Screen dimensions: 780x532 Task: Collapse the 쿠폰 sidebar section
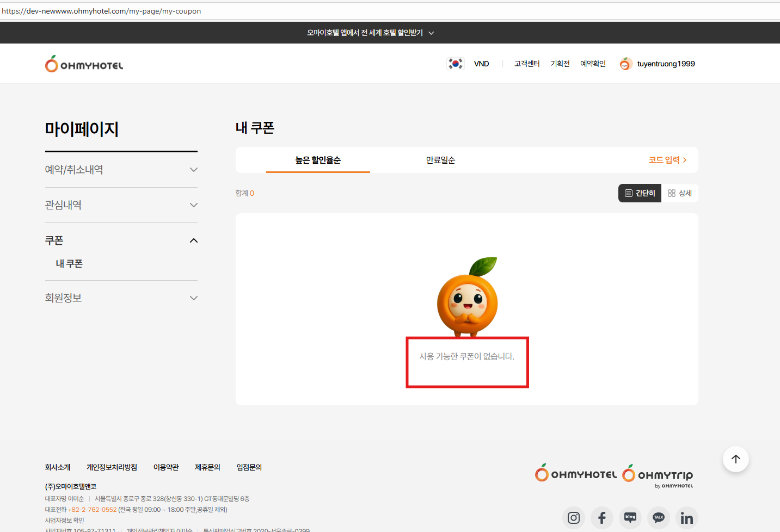[121, 240]
